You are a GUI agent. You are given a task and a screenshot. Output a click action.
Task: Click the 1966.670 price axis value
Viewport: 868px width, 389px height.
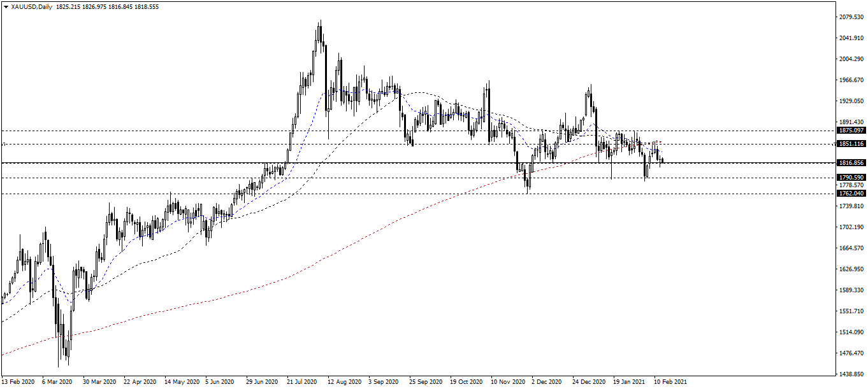tap(852, 80)
